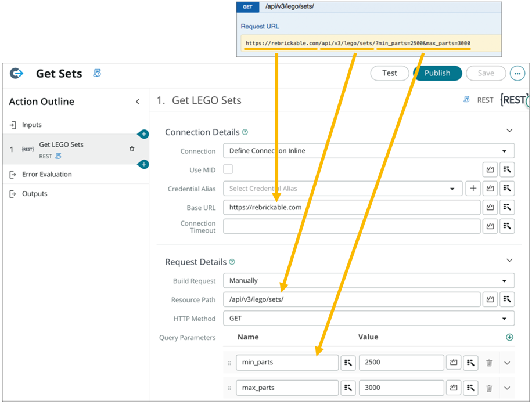The image size is (532, 405).
Task: Open the more actions ellipsis menu
Action: (517, 73)
